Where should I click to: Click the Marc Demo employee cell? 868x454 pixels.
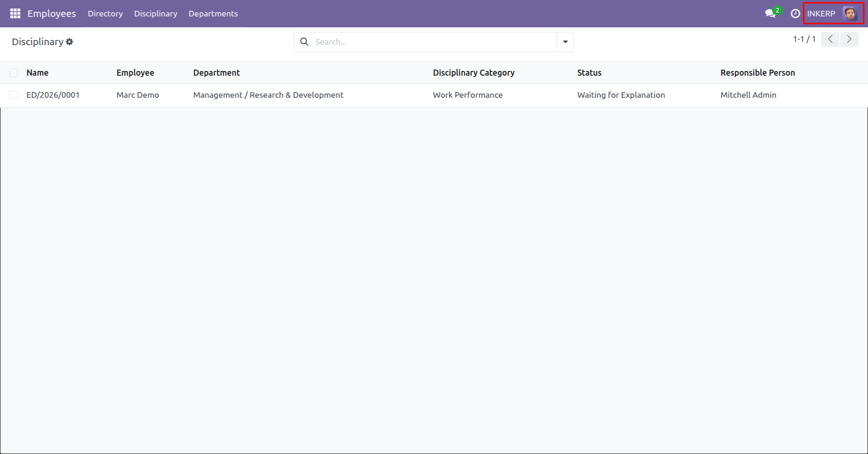[x=138, y=95]
